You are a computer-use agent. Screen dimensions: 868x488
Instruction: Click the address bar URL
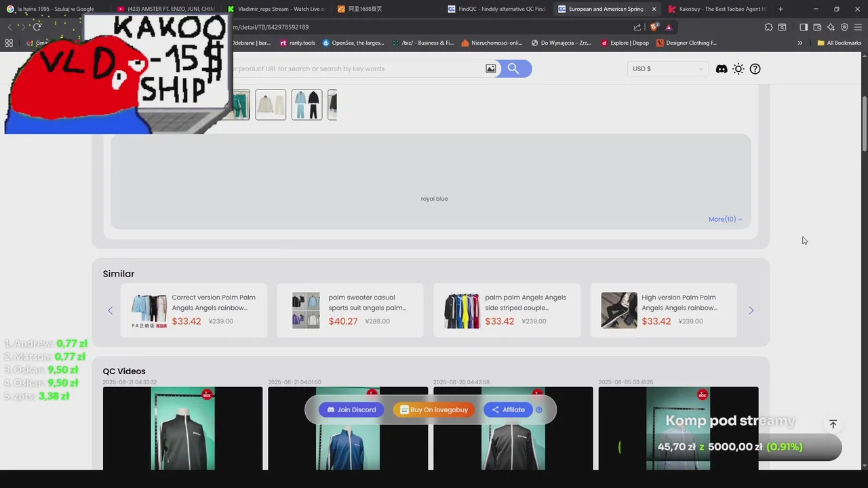tap(271, 27)
